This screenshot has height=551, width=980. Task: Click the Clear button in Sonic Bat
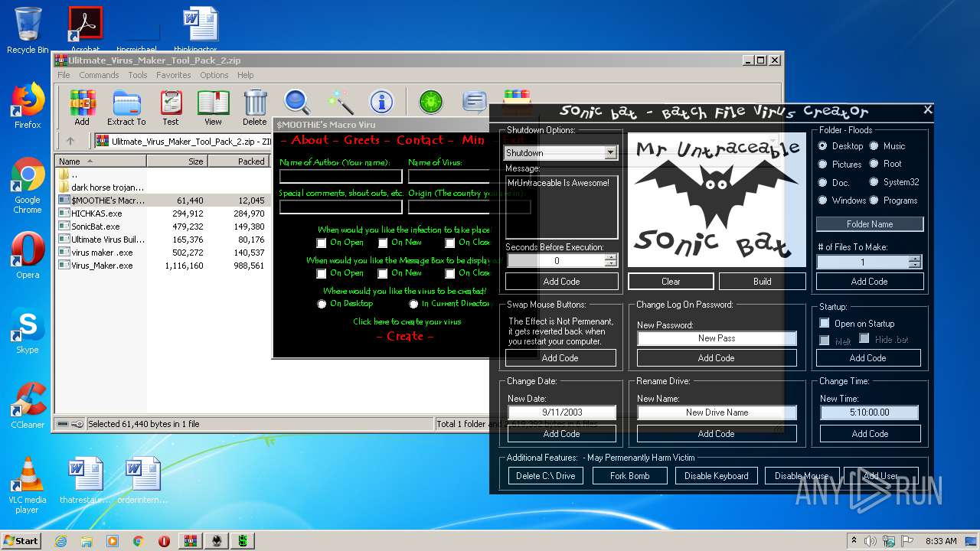pos(671,282)
